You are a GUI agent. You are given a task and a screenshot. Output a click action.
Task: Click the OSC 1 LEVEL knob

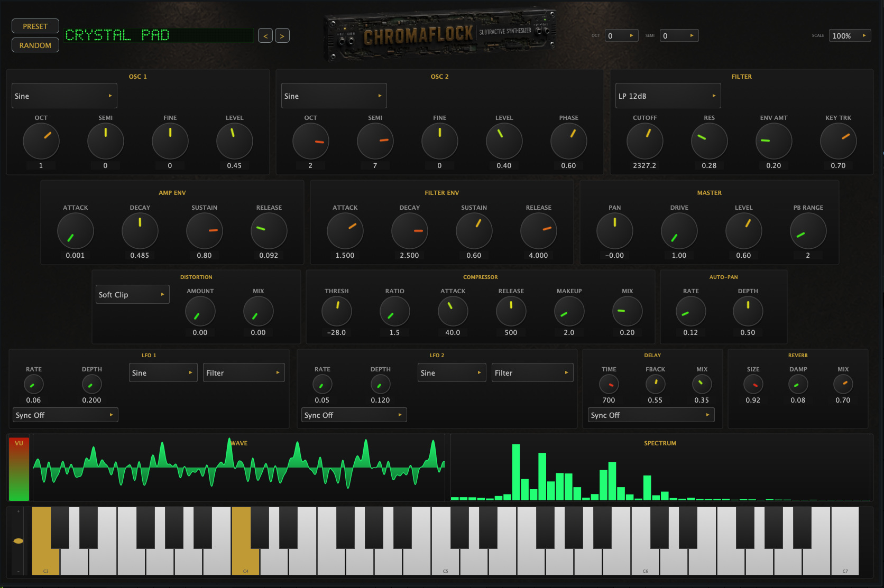pos(234,141)
